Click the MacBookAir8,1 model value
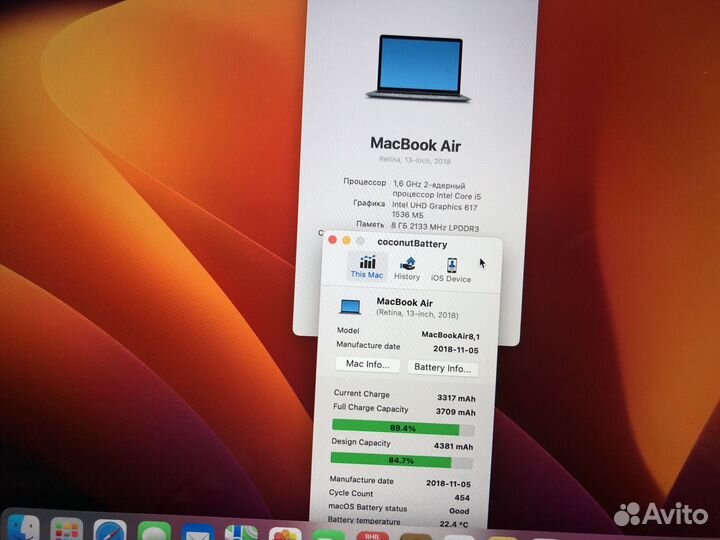 pyautogui.click(x=450, y=336)
